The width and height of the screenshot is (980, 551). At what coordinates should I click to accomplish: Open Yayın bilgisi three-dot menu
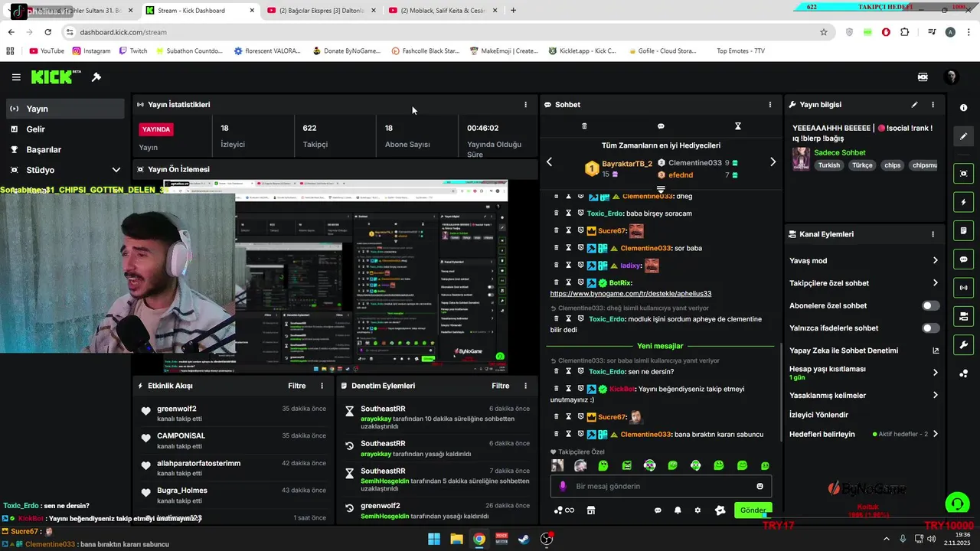point(933,105)
